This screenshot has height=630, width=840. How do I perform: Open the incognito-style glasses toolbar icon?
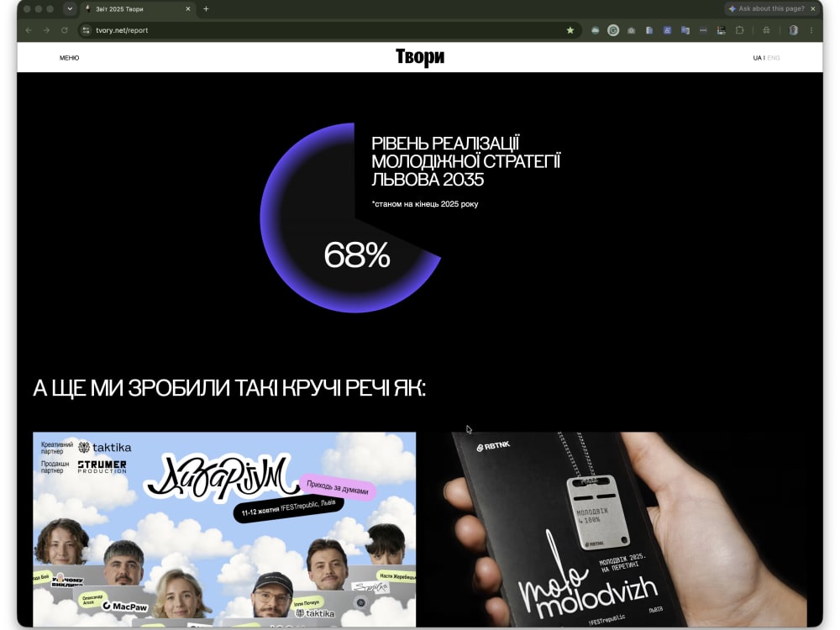[767, 30]
